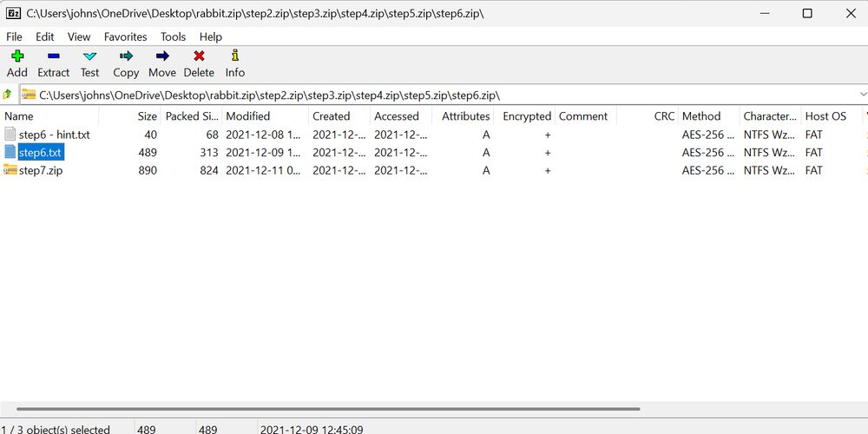
Task: Click the Info toolbar icon
Action: coord(235,56)
